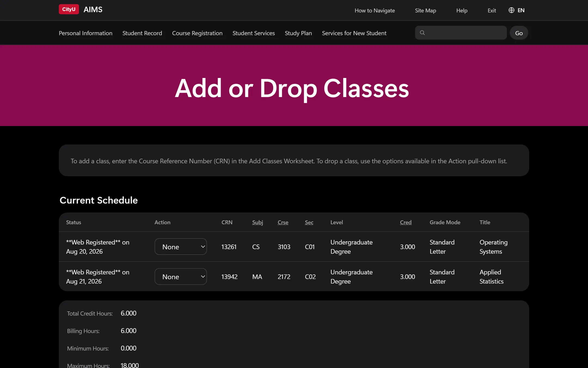
Task: Open the Student Services menu
Action: (254, 33)
